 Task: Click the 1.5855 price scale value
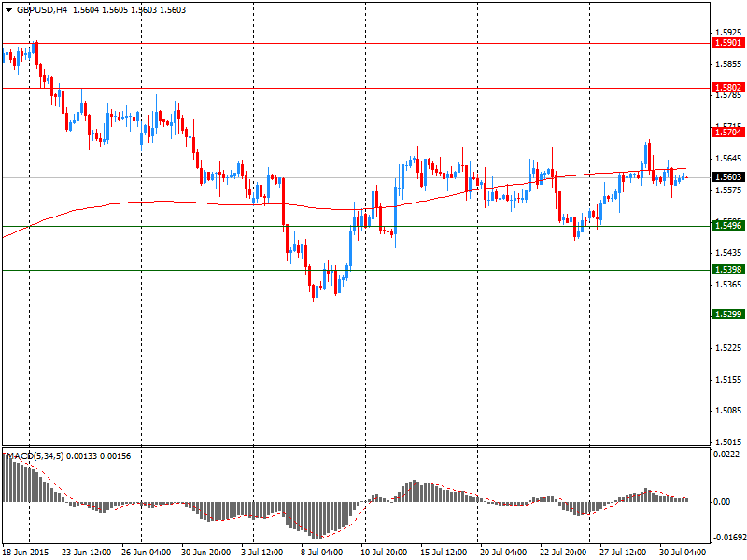pos(729,64)
